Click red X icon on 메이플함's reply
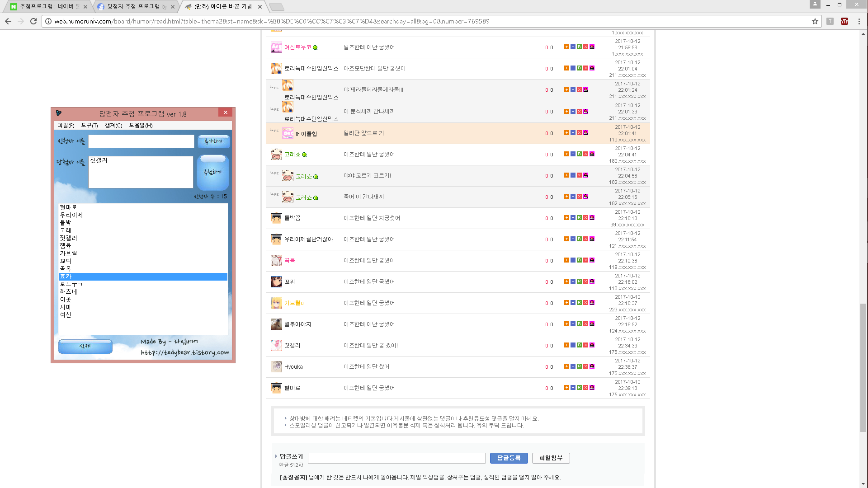The image size is (868, 488). [x=579, y=133]
